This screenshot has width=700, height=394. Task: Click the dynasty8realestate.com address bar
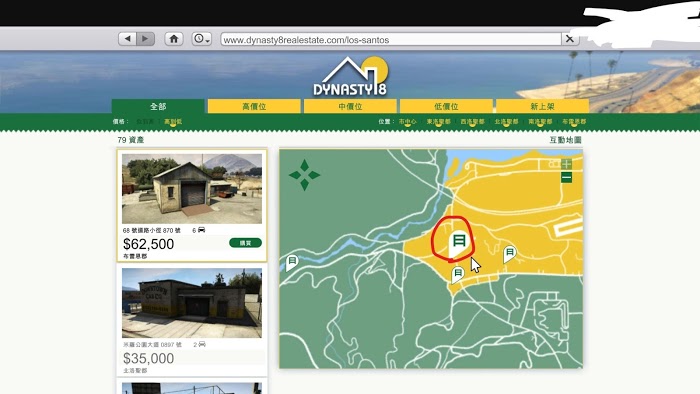tap(391, 39)
